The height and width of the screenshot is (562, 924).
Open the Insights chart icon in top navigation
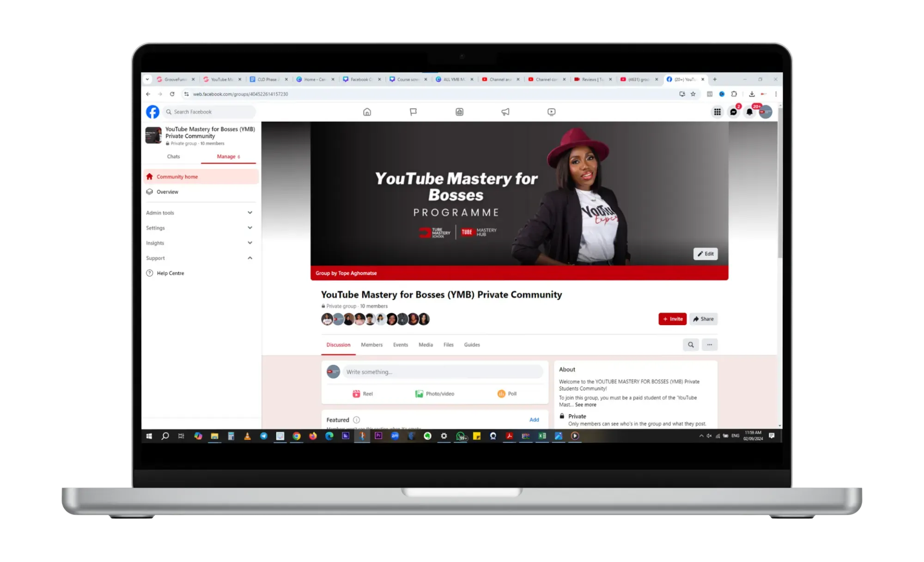(x=459, y=112)
